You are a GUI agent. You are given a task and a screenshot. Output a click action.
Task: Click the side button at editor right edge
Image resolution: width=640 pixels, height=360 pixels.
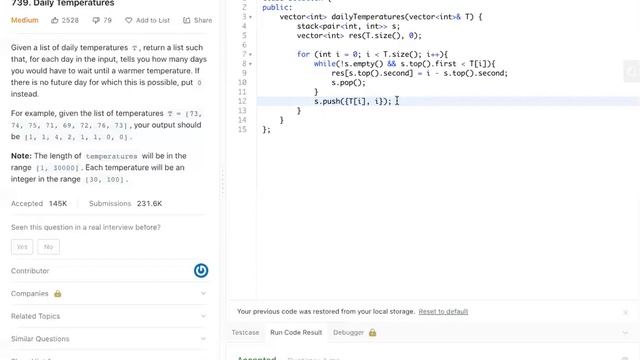point(632,71)
